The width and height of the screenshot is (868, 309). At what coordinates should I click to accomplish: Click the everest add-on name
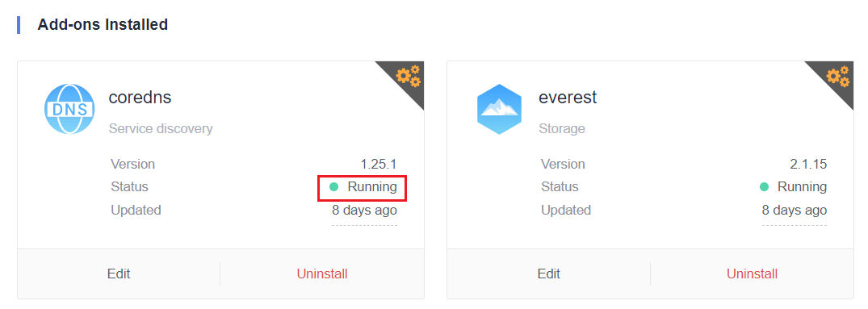coord(568,98)
